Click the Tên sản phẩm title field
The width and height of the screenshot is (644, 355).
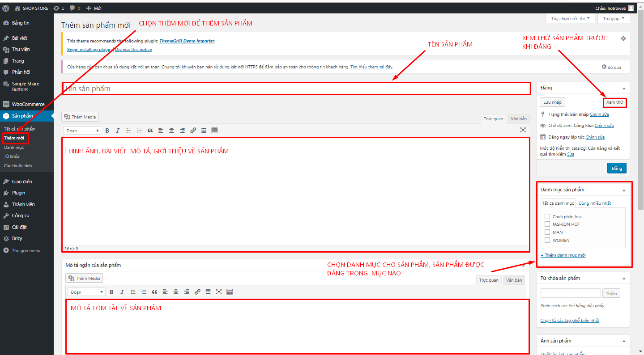296,89
